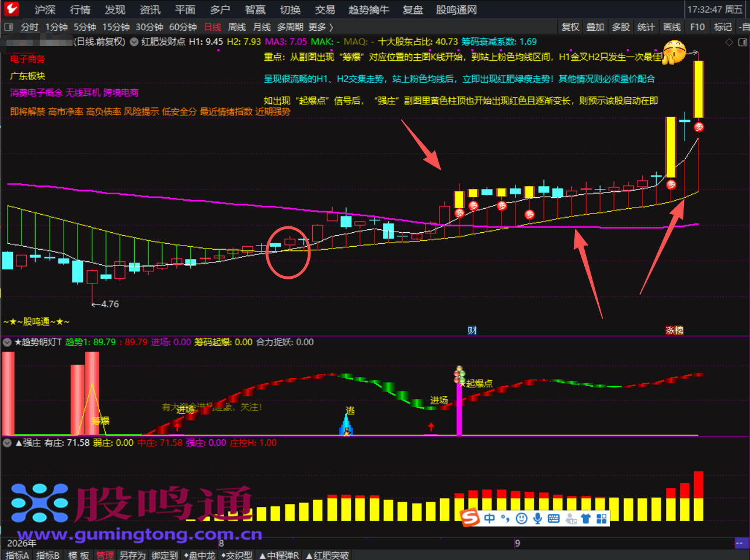
Task: Open the Sogou toolbox grid icon
Action: point(602,518)
